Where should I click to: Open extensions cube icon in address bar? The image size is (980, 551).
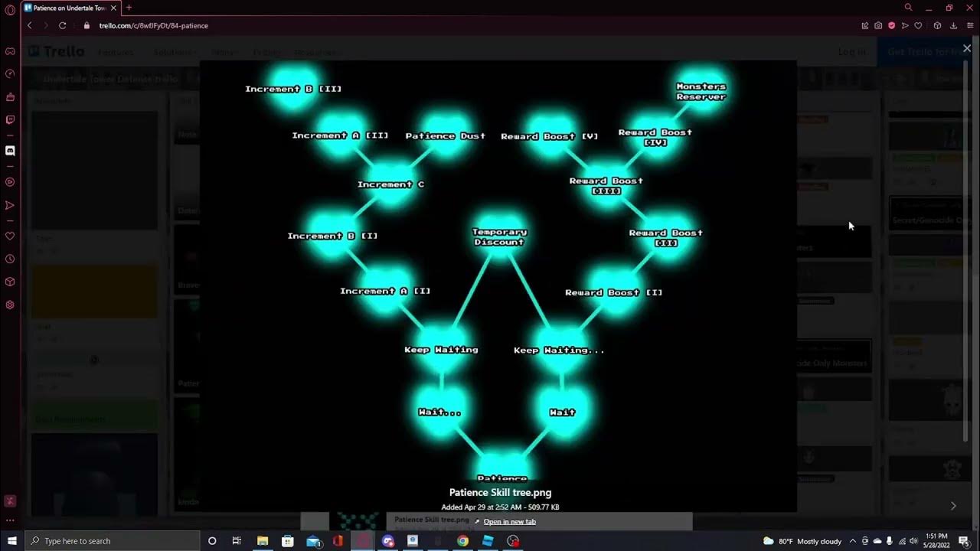coord(937,25)
